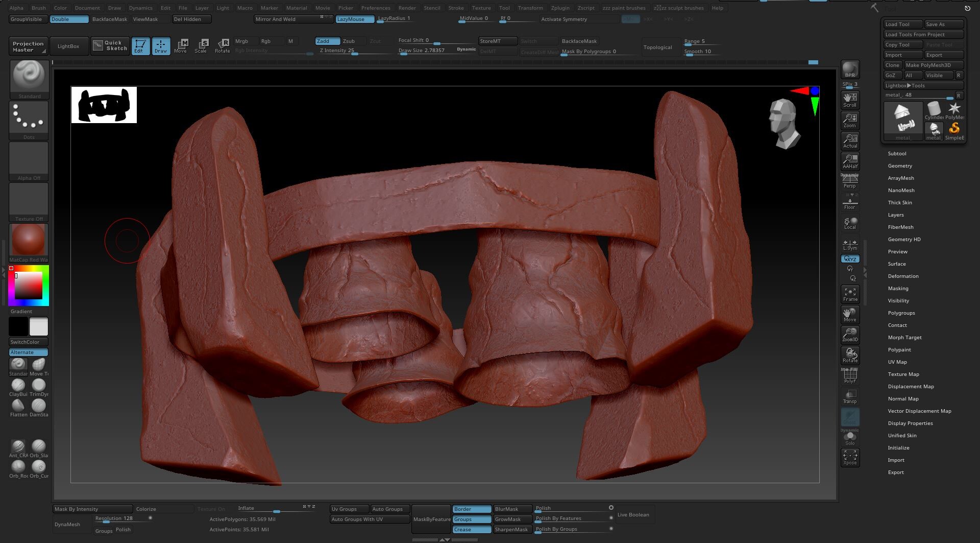The image size is (980, 543).
Task: Open the Quick Sketch tool
Action: (x=111, y=46)
